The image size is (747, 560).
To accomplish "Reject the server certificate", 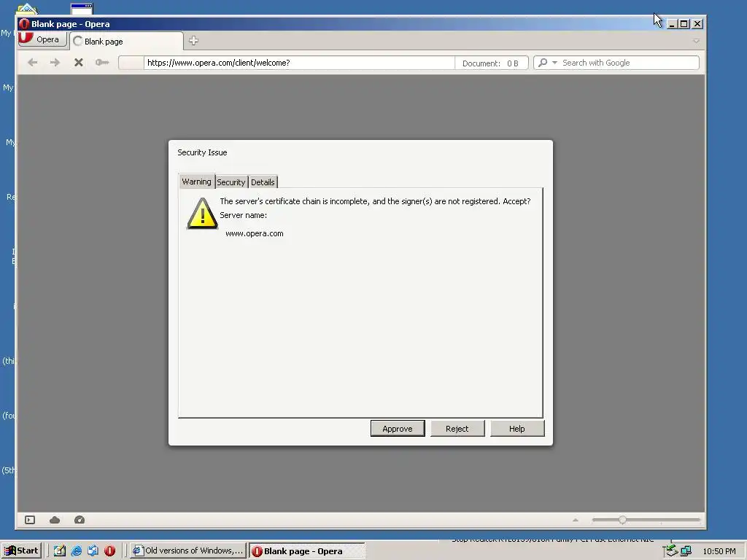I will tap(457, 429).
